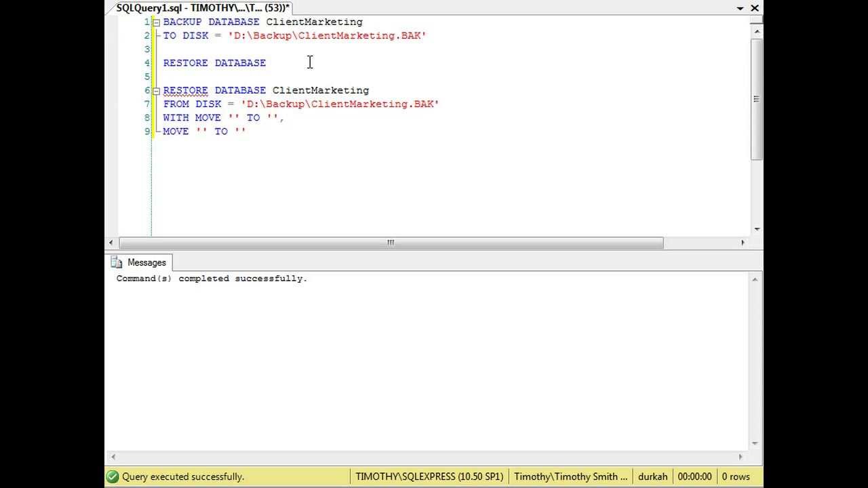Screen dimensions: 868x488
Task: Collapse the RESTORE DATABASE ClientMarketing block
Action: pos(156,91)
